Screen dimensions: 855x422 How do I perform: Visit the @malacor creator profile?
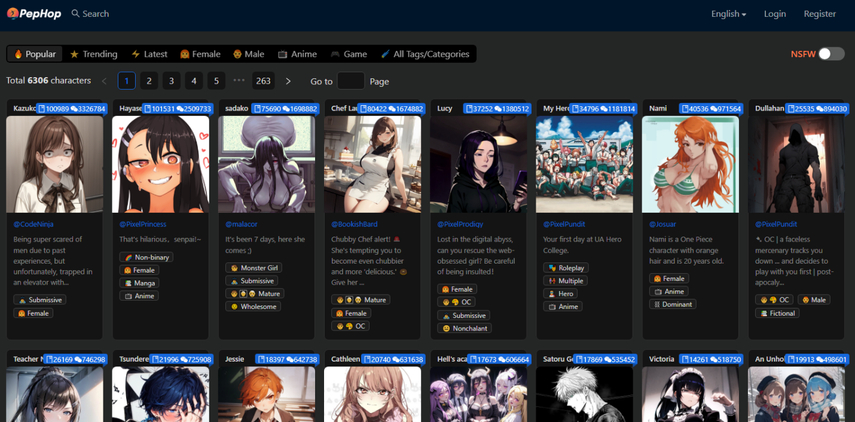pyautogui.click(x=240, y=224)
